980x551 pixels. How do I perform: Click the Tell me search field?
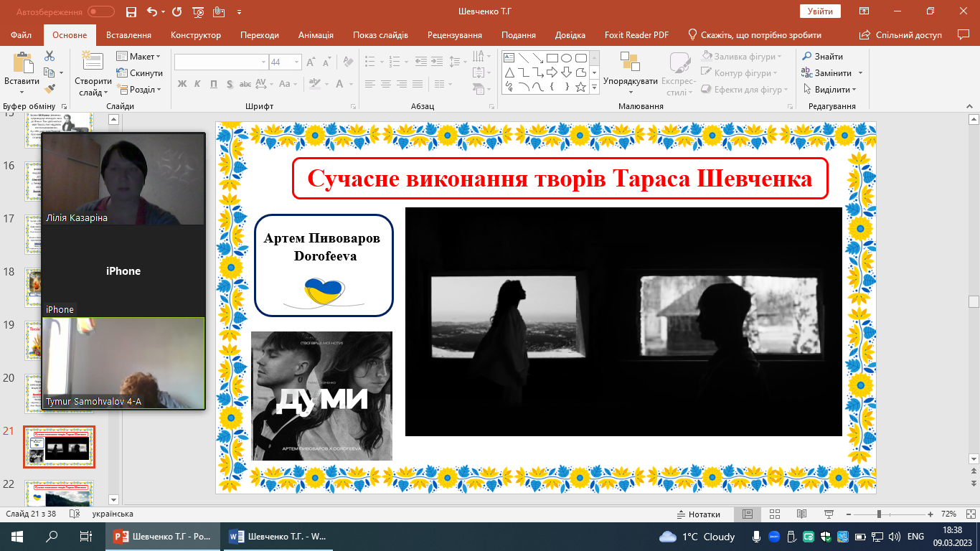[754, 35]
